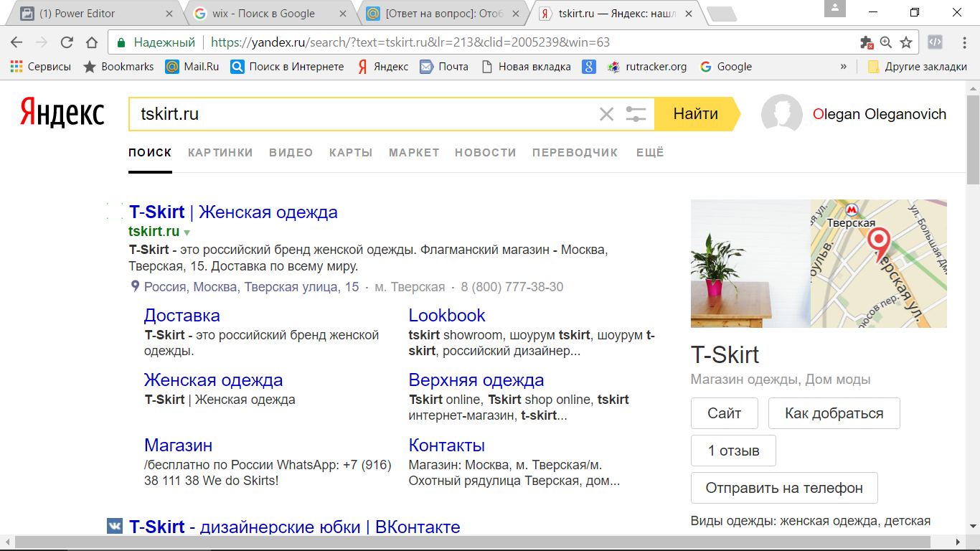Image resolution: width=980 pixels, height=551 pixels.
Task: Select the Картинки search category
Action: coord(220,152)
